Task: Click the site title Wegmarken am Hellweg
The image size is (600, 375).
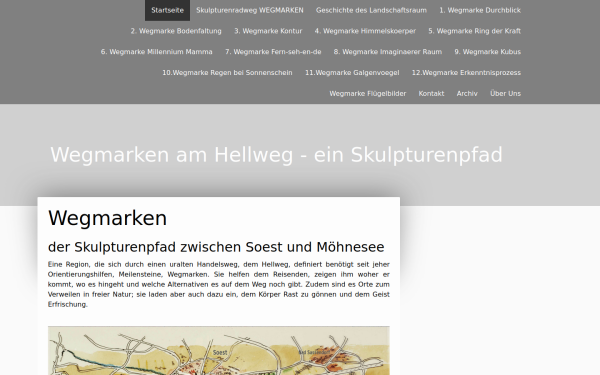Action: coord(276,155)
